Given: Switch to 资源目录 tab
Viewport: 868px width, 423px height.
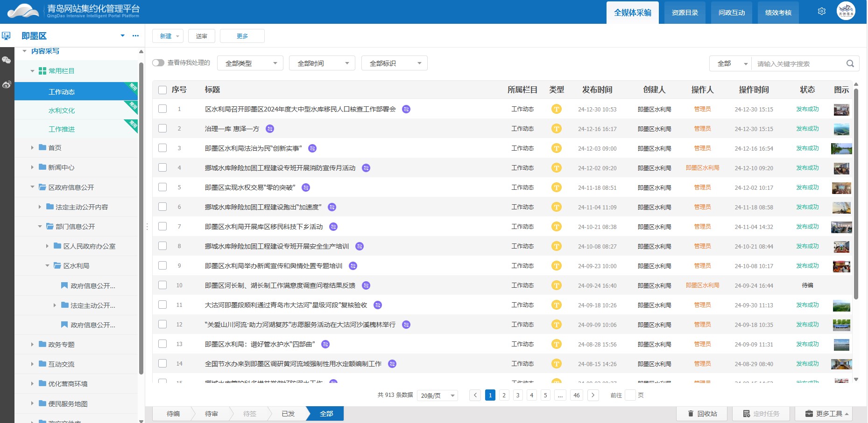Looking at the screenshot, I should click(x=685, y=13).
